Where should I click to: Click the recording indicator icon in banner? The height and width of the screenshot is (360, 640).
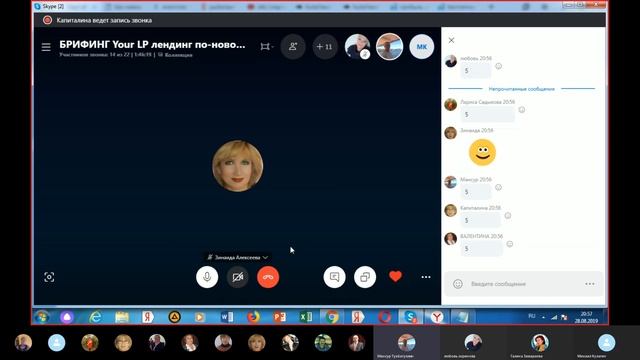coord(47,20)
